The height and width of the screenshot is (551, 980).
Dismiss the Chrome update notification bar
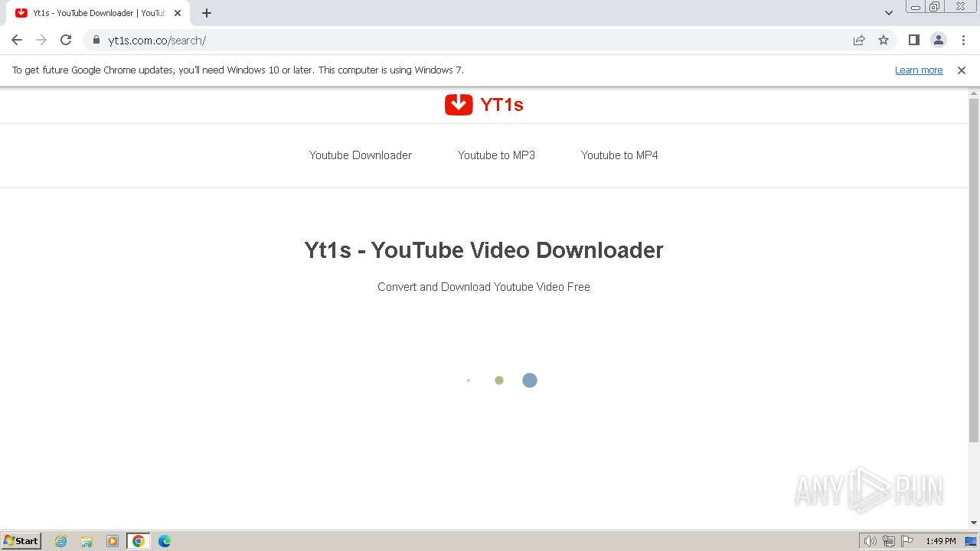pos(962,70)
